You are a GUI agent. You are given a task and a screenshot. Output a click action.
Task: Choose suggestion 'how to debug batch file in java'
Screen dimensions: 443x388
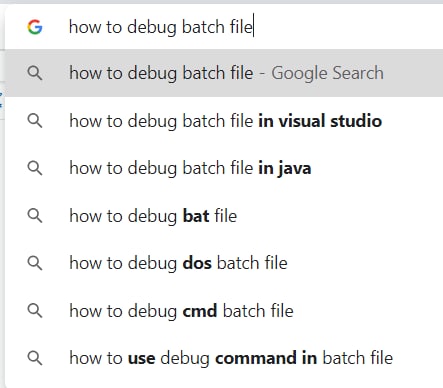pyautogui.click(x=224, y=168)
